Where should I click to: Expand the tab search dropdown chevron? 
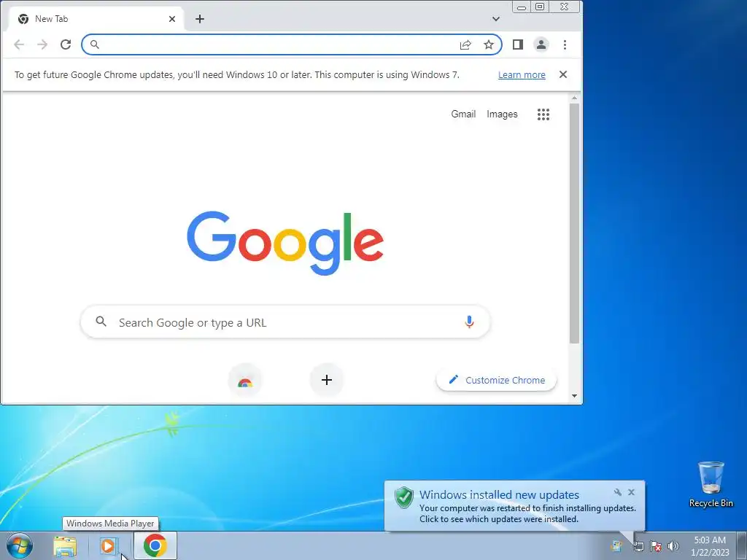coord(496,19)
